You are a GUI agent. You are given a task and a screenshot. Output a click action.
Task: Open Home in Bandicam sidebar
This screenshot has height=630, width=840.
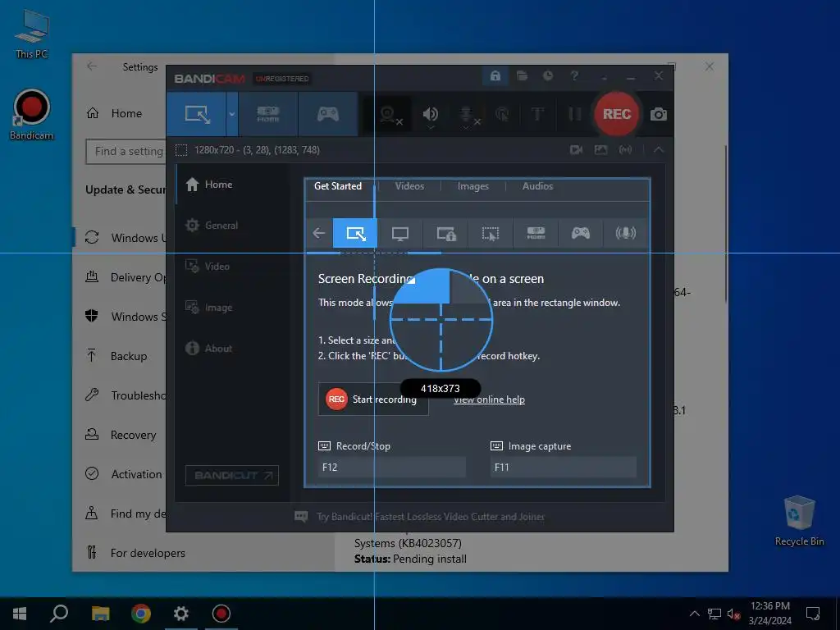point(231,185)
